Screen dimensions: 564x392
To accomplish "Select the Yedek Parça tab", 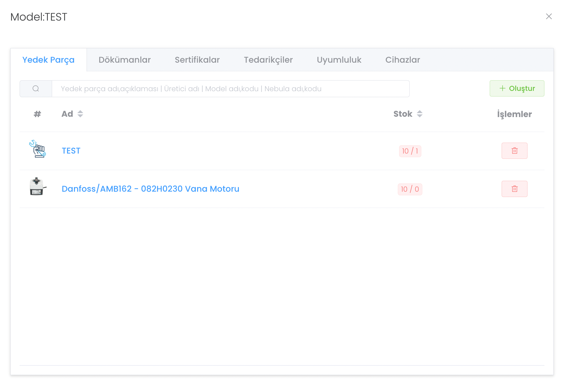I will point(48,60).
